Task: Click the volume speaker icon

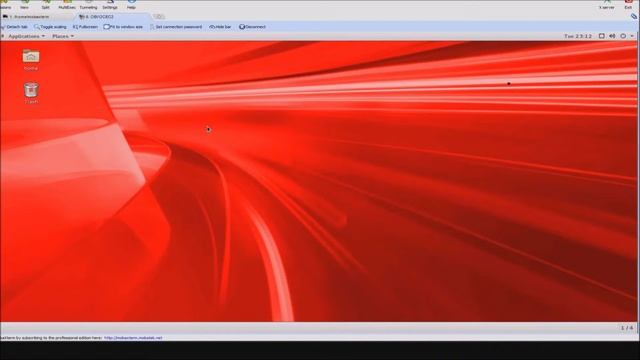Action: pyautogui.click(x=612, y=36)
